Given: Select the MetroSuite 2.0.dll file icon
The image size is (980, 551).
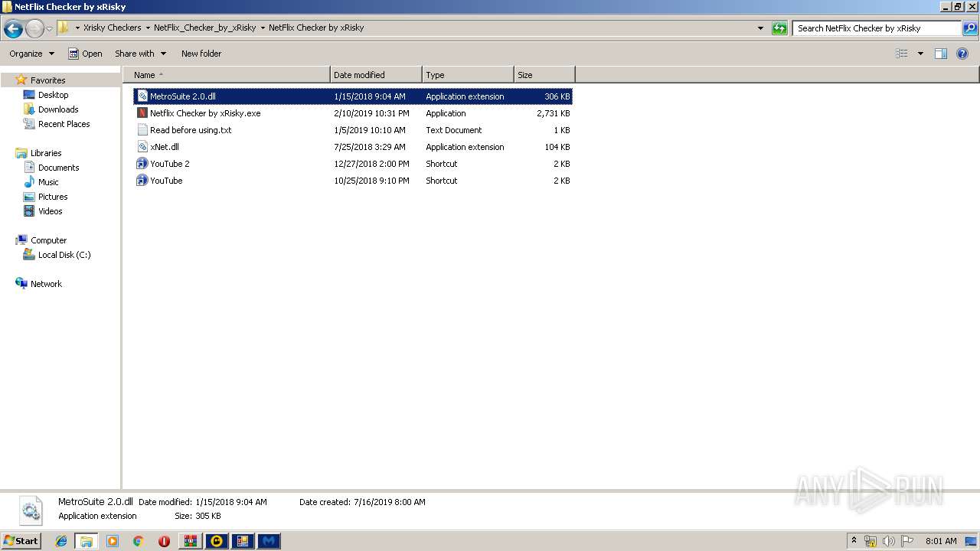Looking at the screenshot, I should pyautogui.click(x=142, y=96).
